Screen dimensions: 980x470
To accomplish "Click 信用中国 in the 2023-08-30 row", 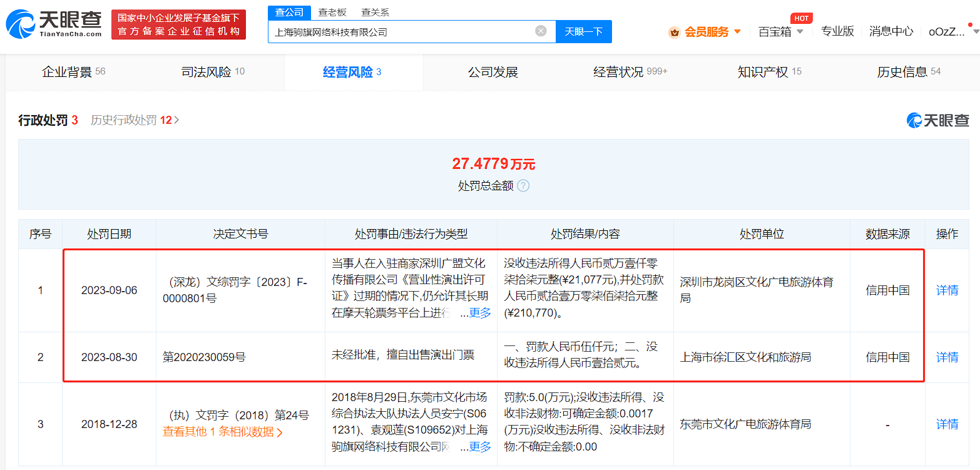I will click(887, 357).
